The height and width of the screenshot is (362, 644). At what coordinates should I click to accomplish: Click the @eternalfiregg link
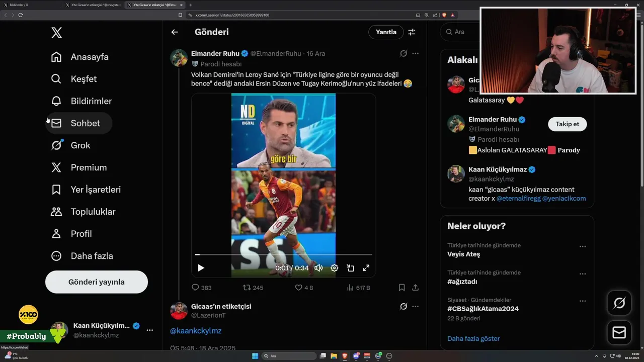(518, 199)
